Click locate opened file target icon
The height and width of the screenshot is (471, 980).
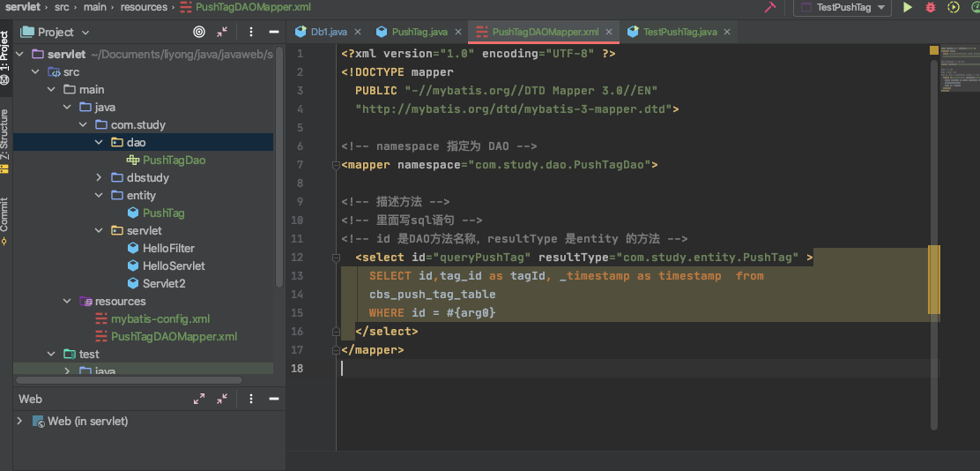pyautogui.click(x=199, y=32)
